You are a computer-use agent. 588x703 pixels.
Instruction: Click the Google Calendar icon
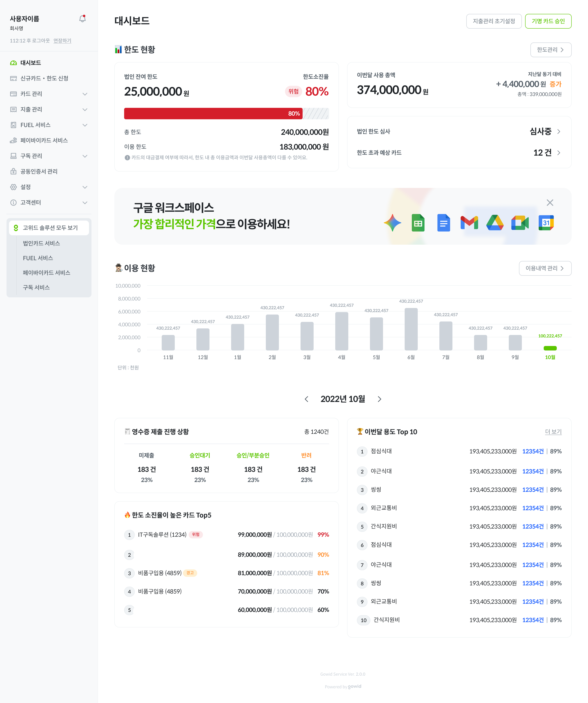coord(546,223)
